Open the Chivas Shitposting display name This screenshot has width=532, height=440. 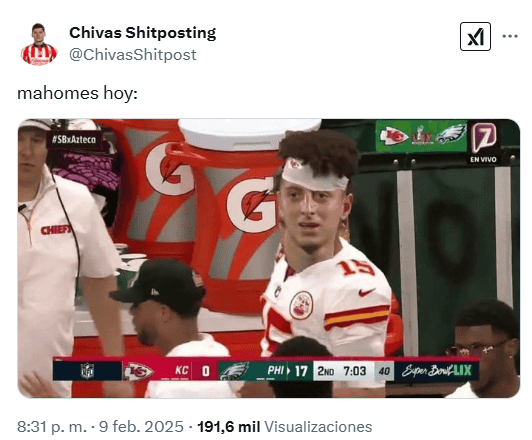[142, 33]
